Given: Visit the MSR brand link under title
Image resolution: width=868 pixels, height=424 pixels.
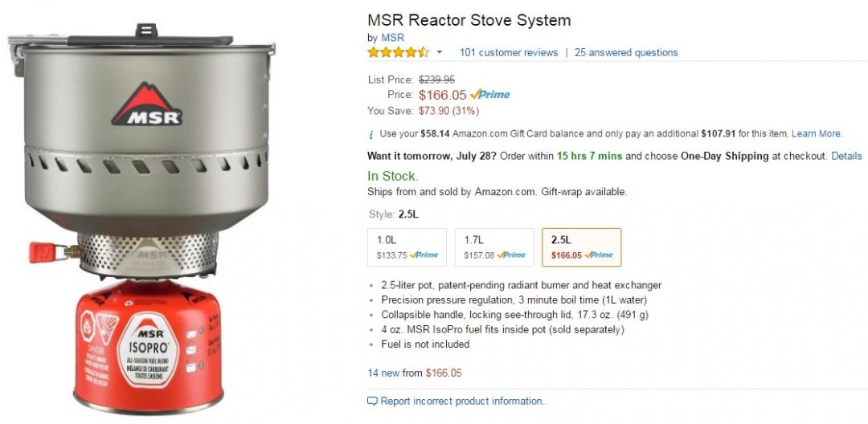Looking at the screenshot, I should (392, 38).
